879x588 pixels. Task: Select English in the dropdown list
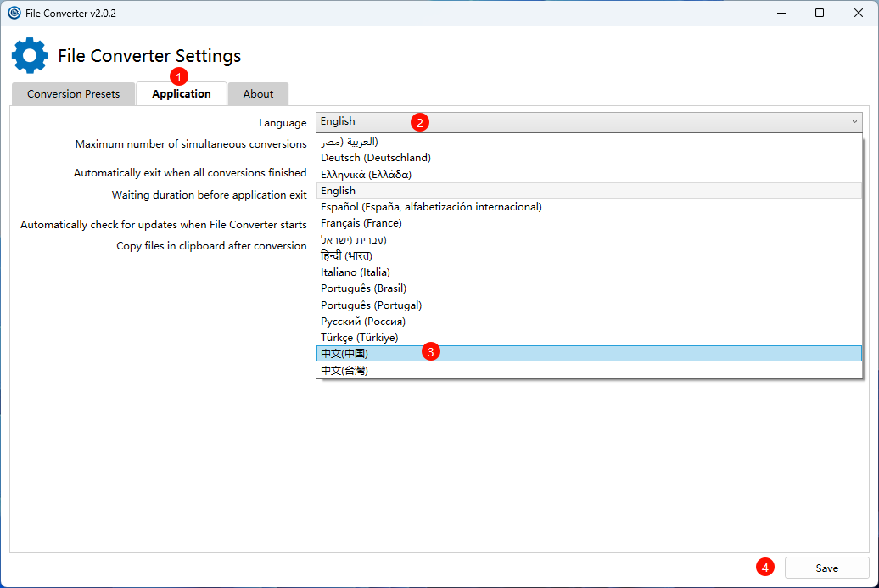click(x=589, y=191)
